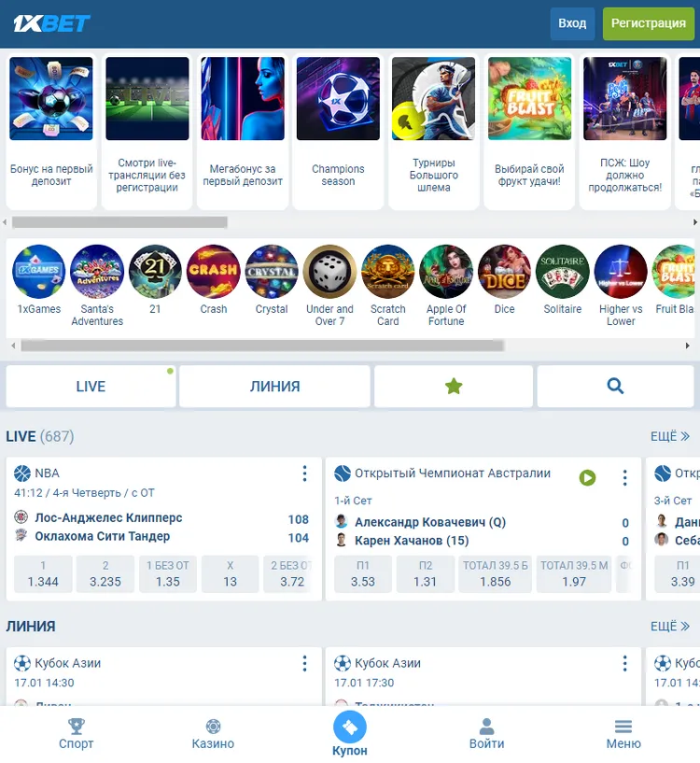Open Спорт trophy in bottom bar
Viewport: 700px width, 763px height.
[76, 734]
